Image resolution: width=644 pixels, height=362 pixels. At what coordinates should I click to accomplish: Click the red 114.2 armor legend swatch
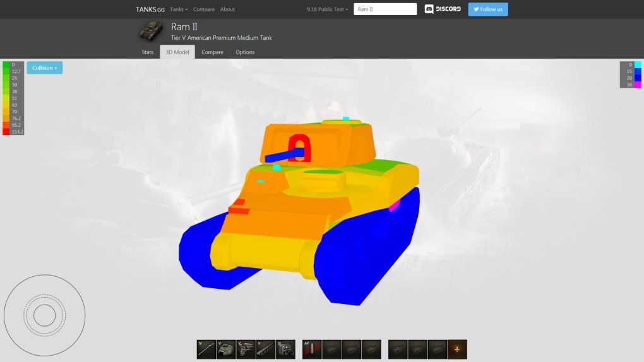click(6, 132)
